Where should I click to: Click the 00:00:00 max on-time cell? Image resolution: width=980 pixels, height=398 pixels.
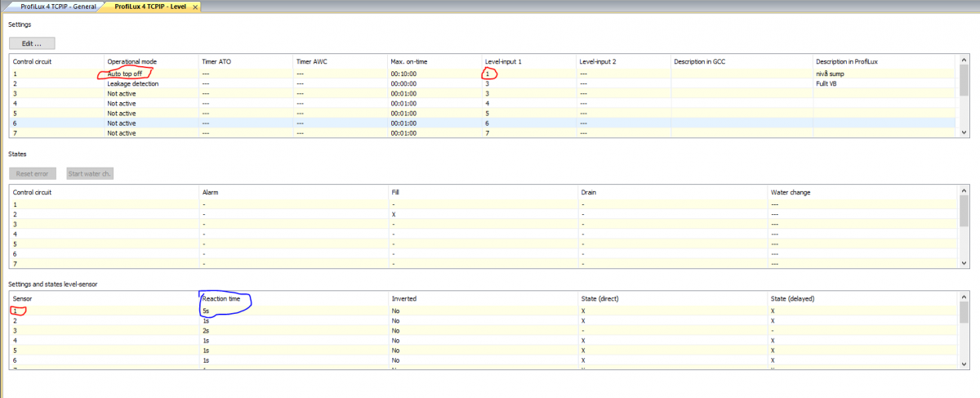[x=403, y=83]
